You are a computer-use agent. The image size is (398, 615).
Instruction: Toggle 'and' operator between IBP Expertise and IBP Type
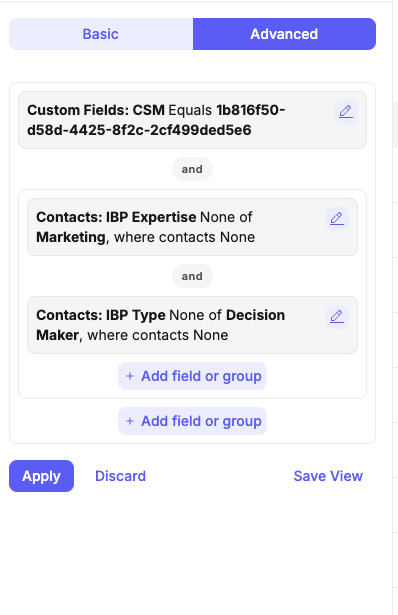pyautogui.click(x=192, y=276)
